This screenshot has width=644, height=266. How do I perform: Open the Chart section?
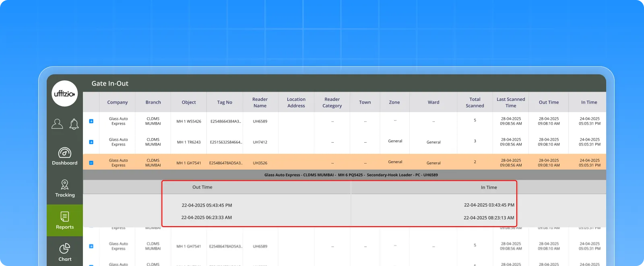pos(64,252)
